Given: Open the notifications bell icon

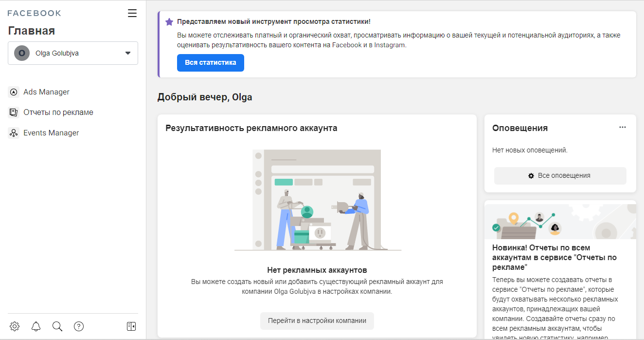Looking at the screenshot, I should (x=36, y=326).
